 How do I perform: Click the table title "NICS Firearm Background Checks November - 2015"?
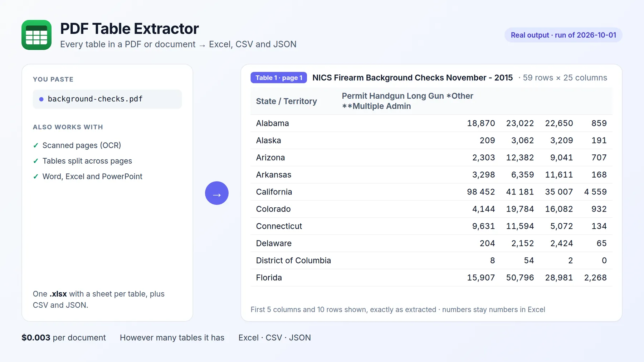coord(413,78)
